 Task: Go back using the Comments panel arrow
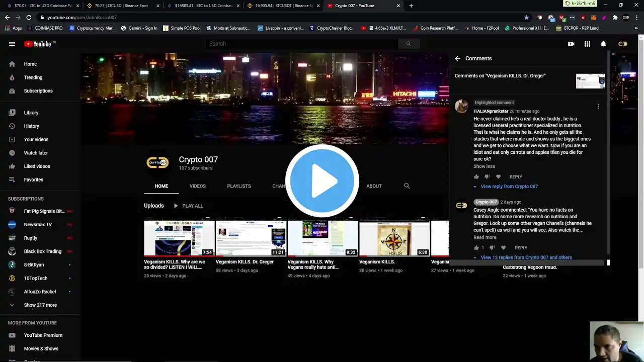tap(457, 59)
